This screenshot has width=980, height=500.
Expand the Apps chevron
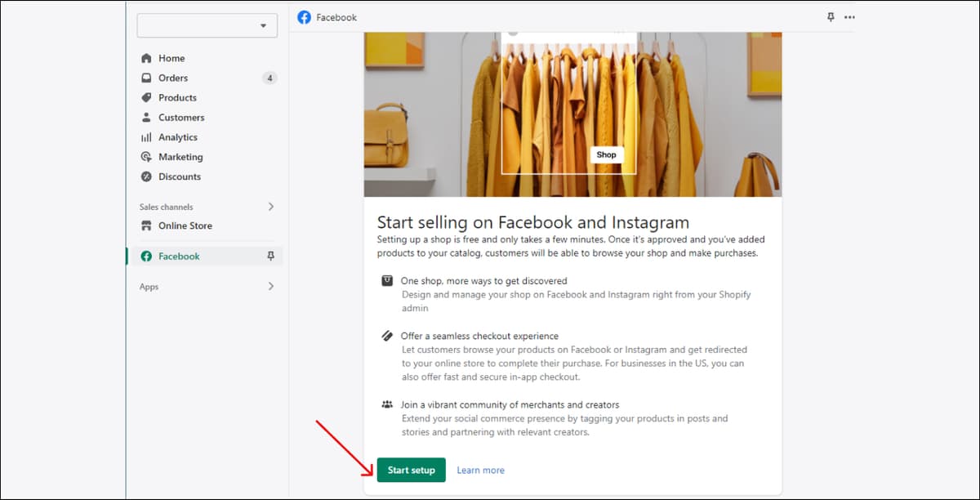coord(271,287)
